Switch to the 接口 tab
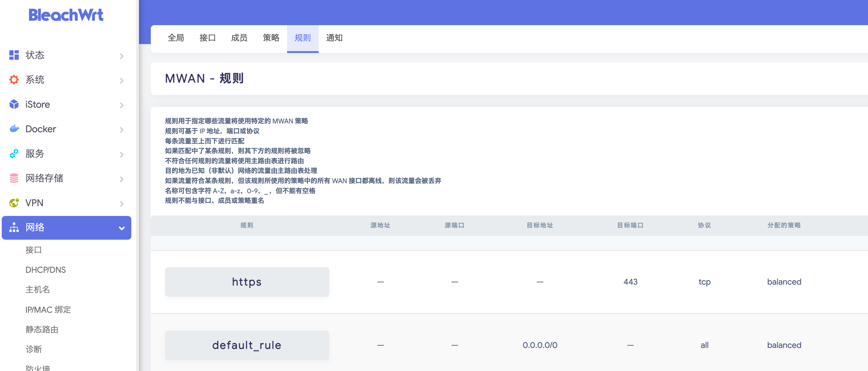Screen dimensions: 868x371 tap(208, 38)
